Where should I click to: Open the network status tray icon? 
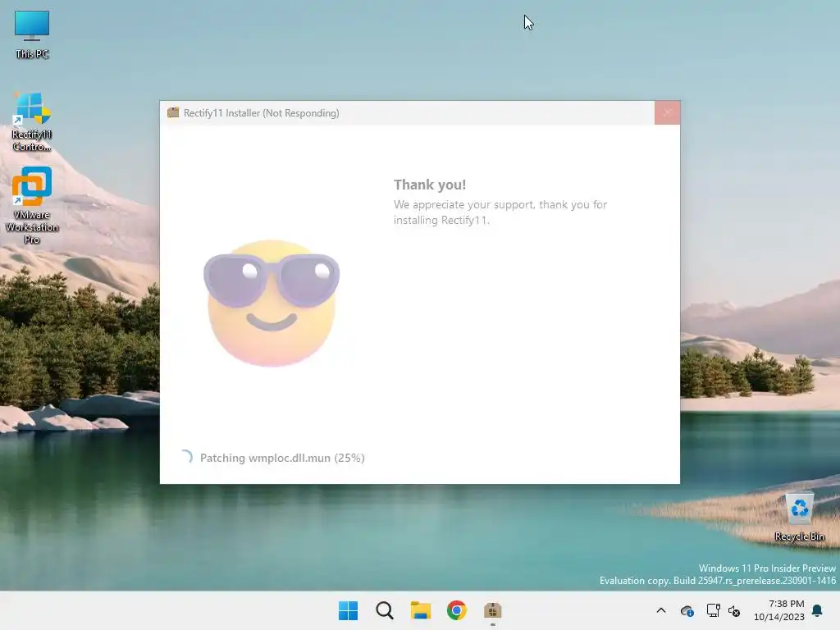coord(713,610)
